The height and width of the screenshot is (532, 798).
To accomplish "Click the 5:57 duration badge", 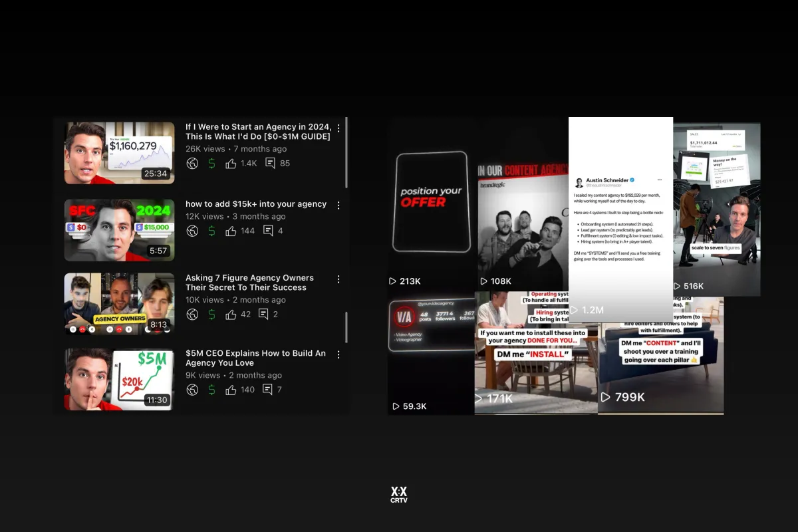I will point(158,251).
